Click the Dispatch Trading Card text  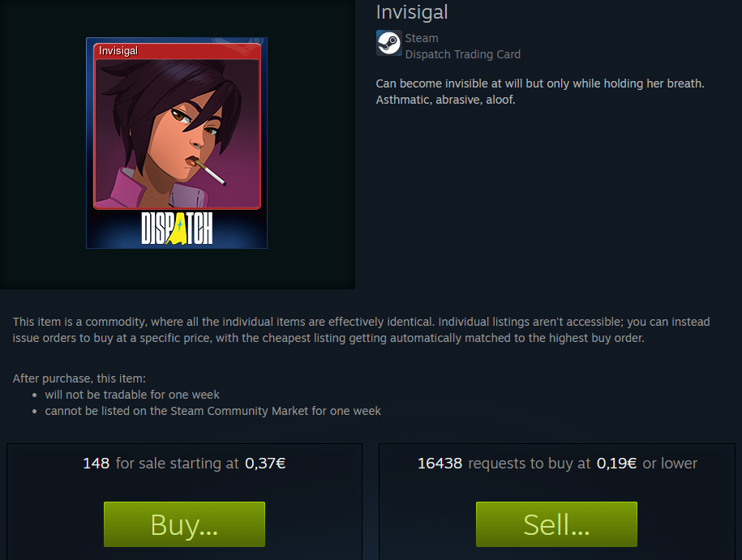(463, 54)
